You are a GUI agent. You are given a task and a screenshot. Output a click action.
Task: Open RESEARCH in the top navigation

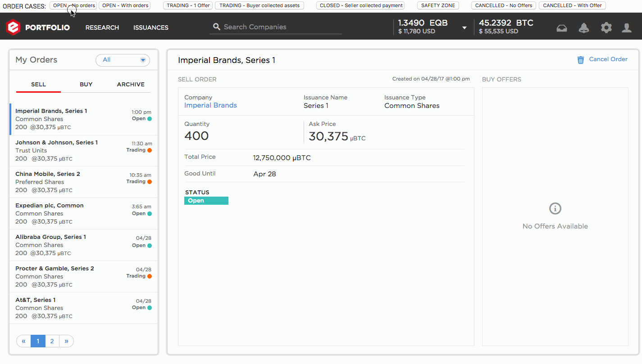point(102,27)
